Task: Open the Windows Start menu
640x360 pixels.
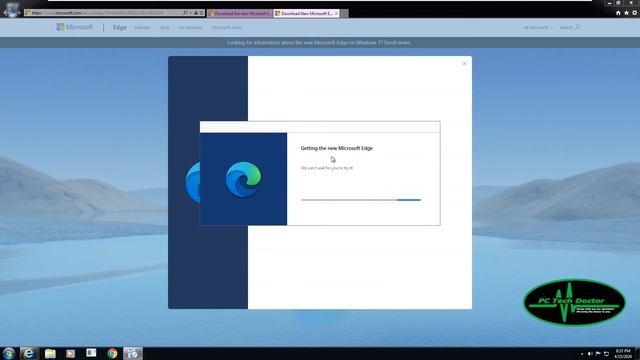Action: pos(9,353)
